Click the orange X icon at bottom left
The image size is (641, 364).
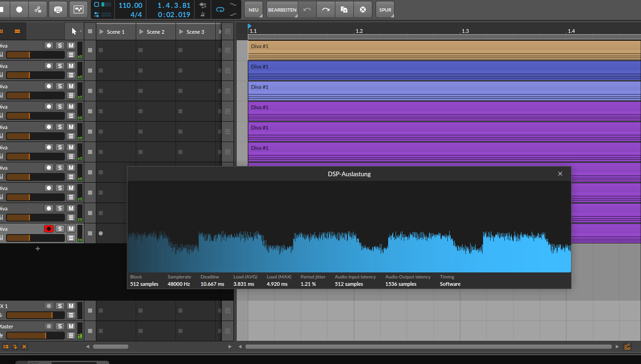[x=24, y=346]
